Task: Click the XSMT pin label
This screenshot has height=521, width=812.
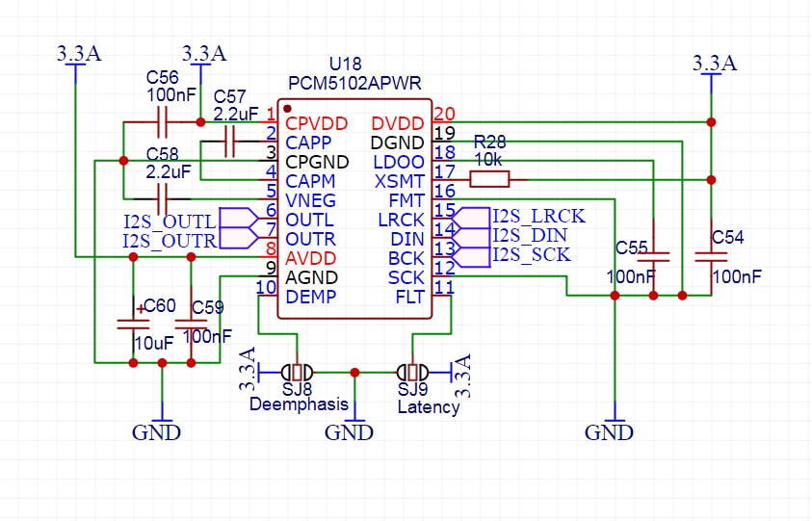Action: pos(400,181)
